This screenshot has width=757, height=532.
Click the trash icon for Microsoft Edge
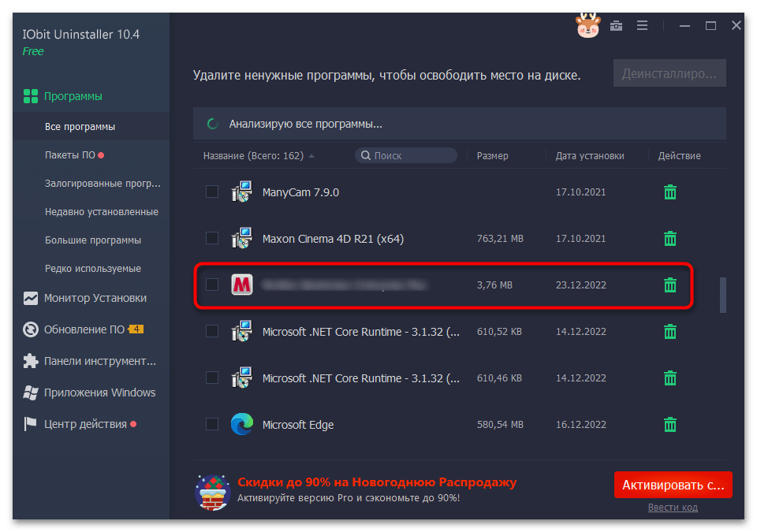(669, 424)
